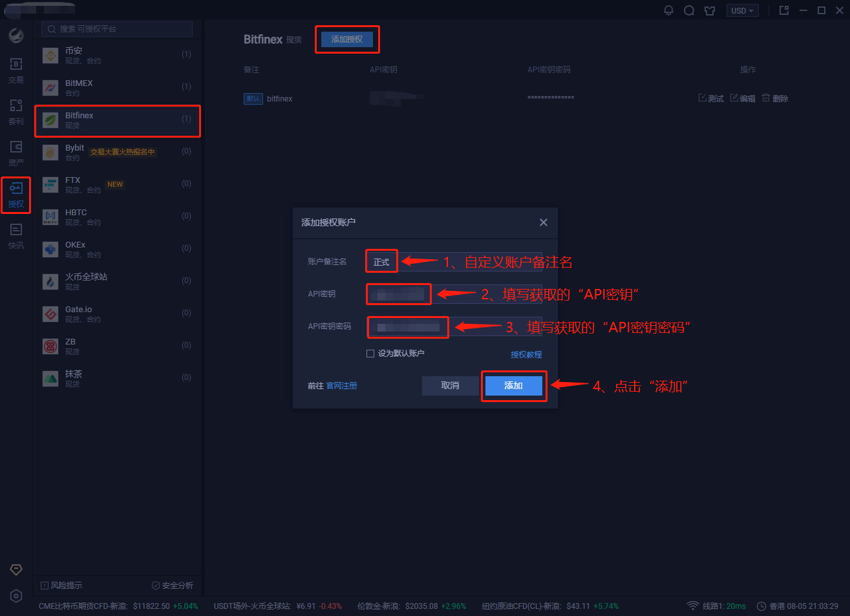Viewport: 850px width, 616px height.
Task: Click the 香港 clock time in status bar
Action: (798, 606)
